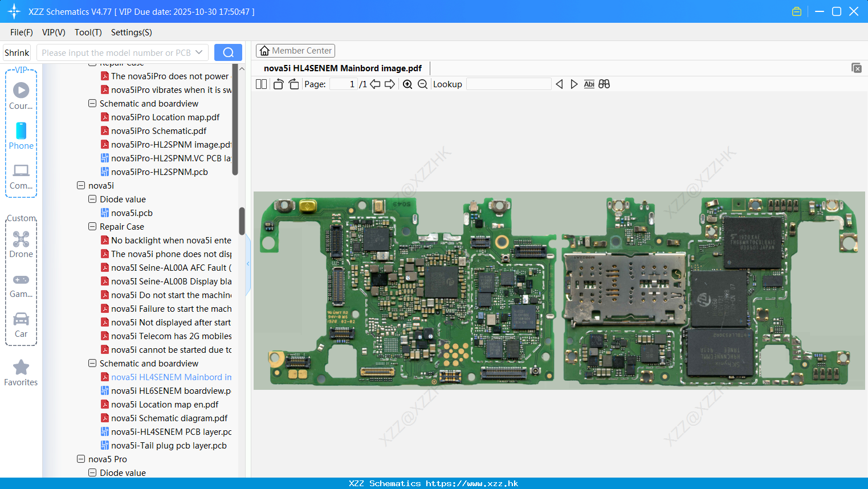Open novaSI Seine-AL00B Display case

[170, 282]
